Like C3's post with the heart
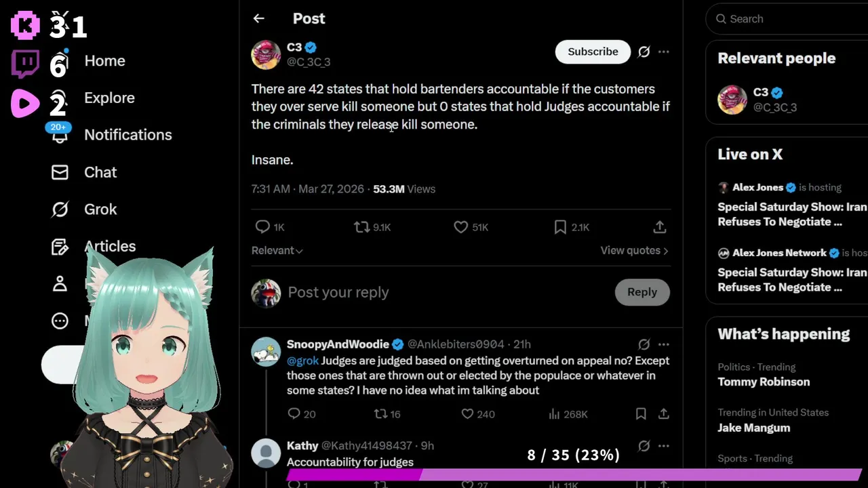This screenshot has width=868, height=488. click(x=461, y=227)
